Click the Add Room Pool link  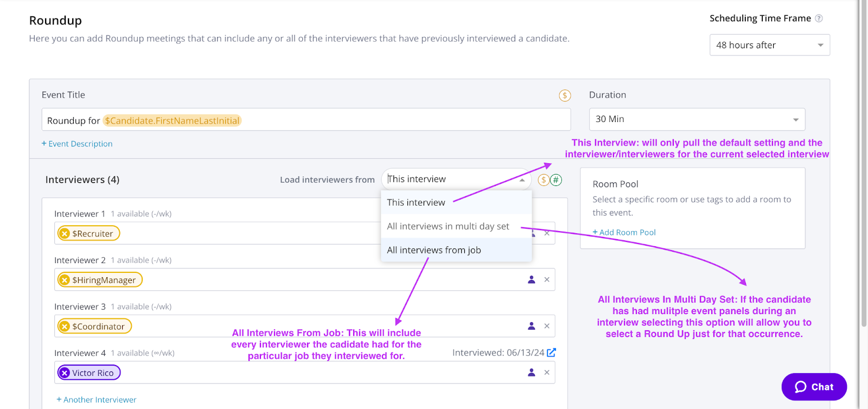[x=624, y=232]
